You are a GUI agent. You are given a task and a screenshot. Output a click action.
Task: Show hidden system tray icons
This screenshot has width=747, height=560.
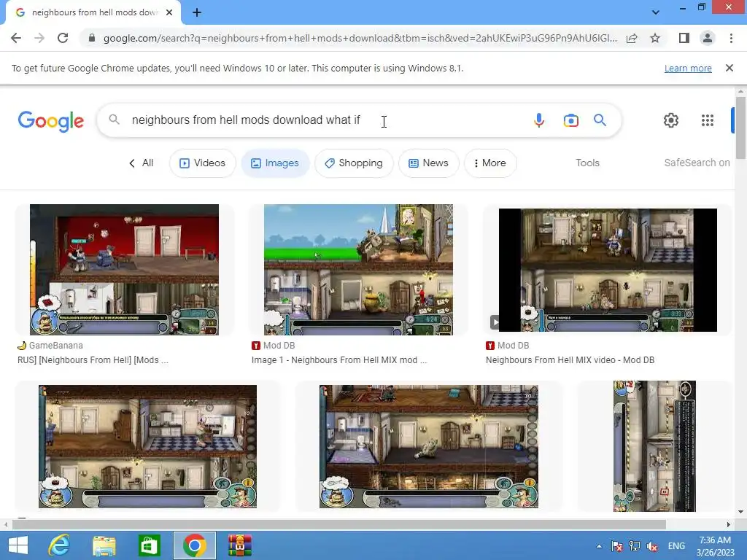click(599, 546)
